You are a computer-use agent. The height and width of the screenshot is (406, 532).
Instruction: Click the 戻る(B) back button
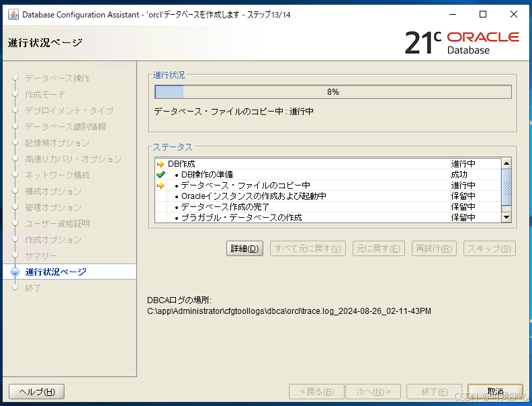(x=316, y=392)
